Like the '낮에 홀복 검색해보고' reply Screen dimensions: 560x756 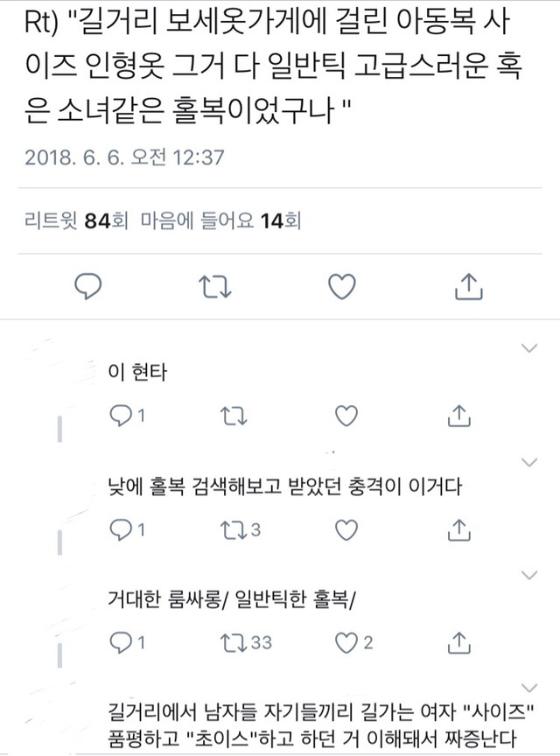(x=346, y=529)
